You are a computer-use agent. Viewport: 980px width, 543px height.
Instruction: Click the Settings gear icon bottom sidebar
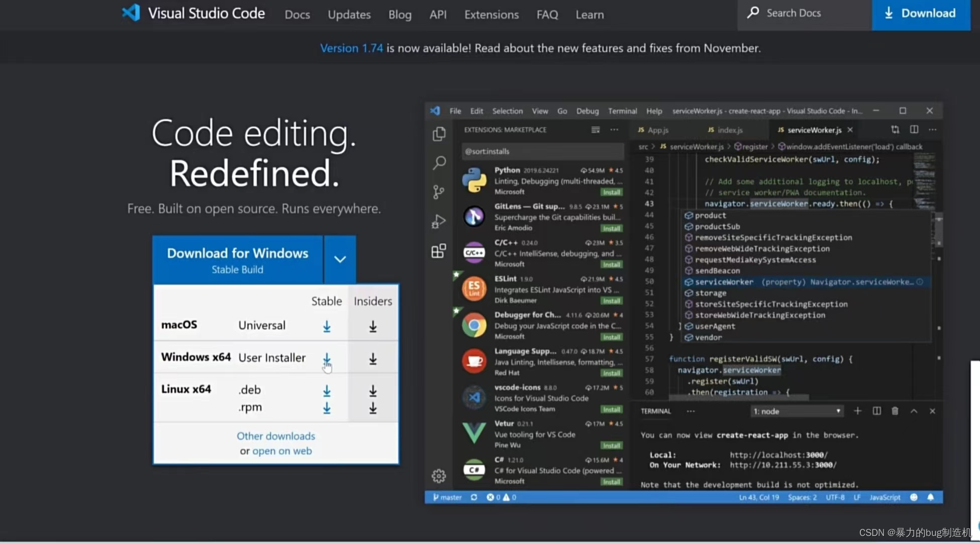439,476
